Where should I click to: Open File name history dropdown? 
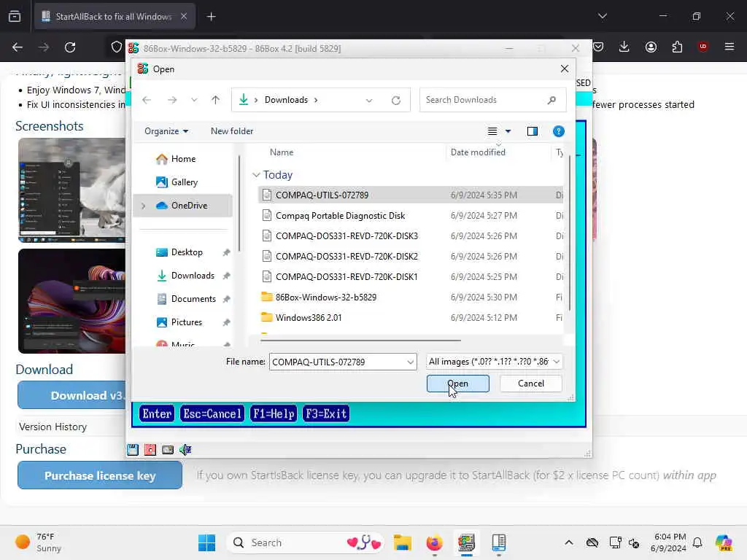point(410,362)
